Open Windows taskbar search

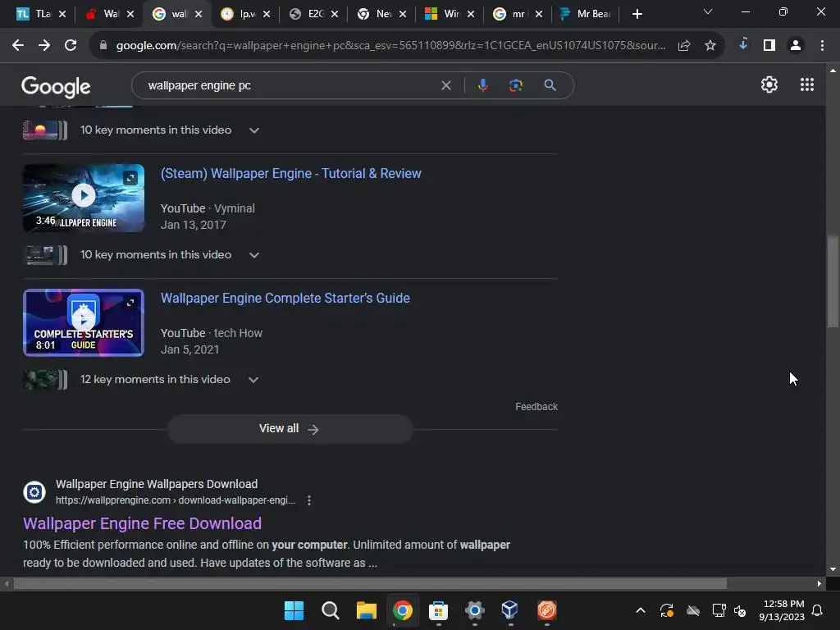pyautogui.click(x=330, y=610)
